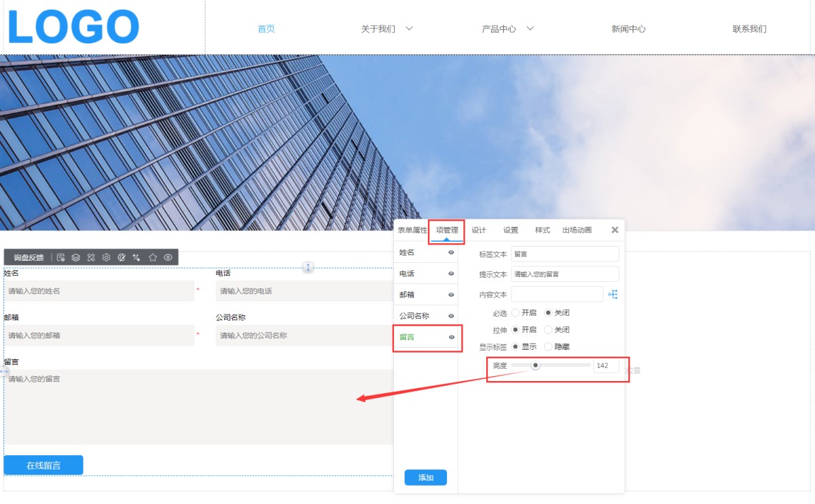Click the star favorite icon in toolbar
The height and width of the screenshot is (504, 815).
coord(153,257)
